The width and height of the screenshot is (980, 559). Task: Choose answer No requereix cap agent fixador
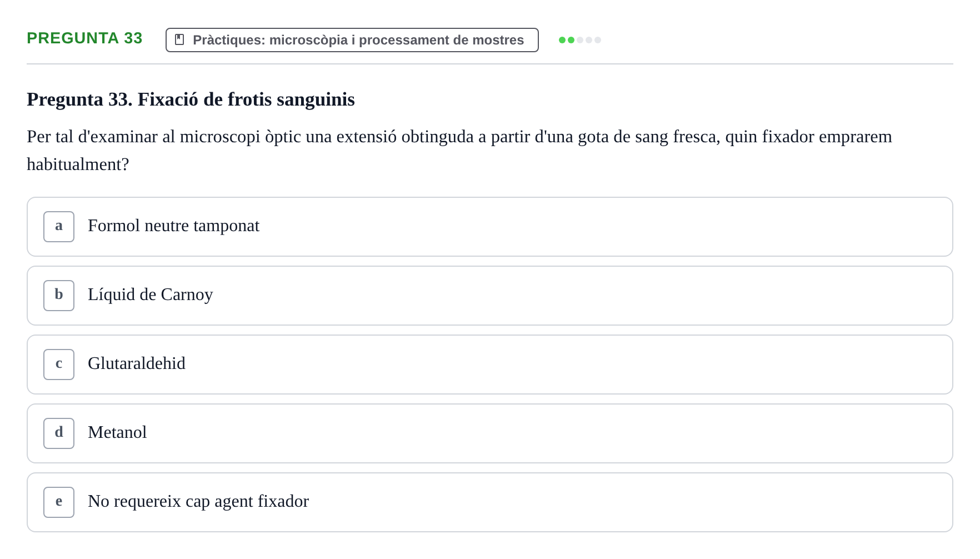coord(490,502)
